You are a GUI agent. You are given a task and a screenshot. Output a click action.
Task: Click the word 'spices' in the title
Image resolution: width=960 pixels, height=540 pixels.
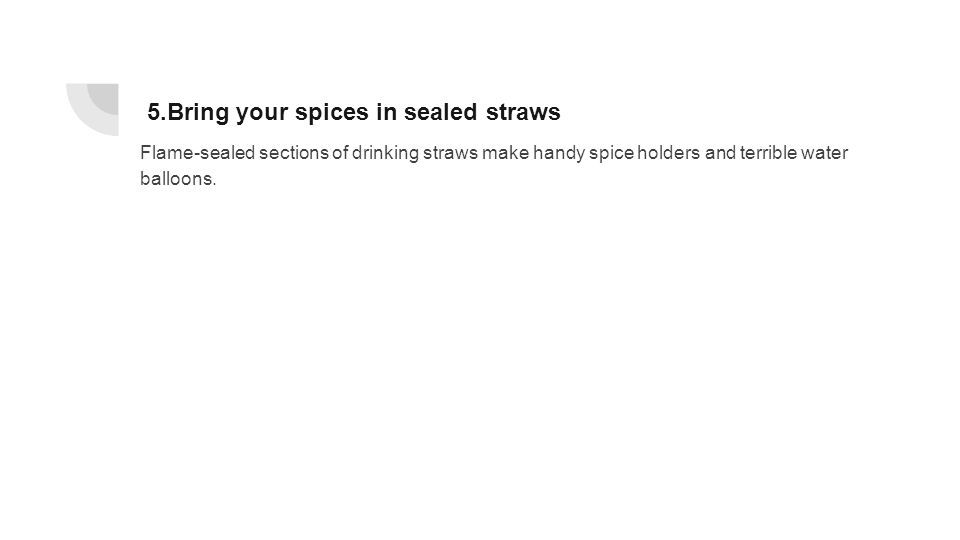point(332,112)
